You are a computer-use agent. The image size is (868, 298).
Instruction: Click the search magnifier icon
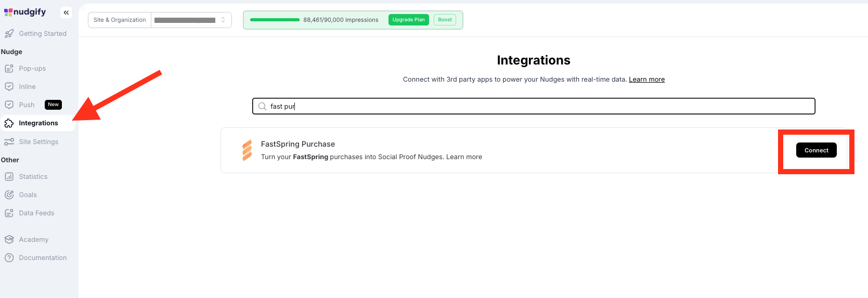click(x=262, y=106)
